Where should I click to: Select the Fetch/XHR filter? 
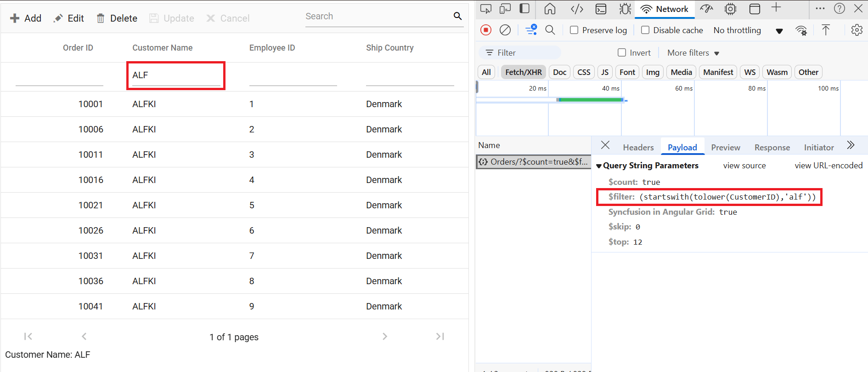(524, 72)
